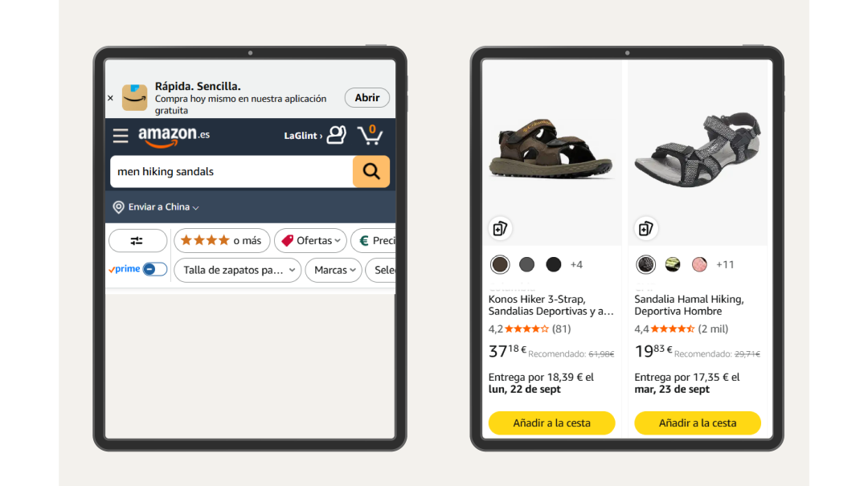Screen dimensions: 868x486
Task: Add Konos Hiker sandal to the cesta
Action: [x=551, y=423]
